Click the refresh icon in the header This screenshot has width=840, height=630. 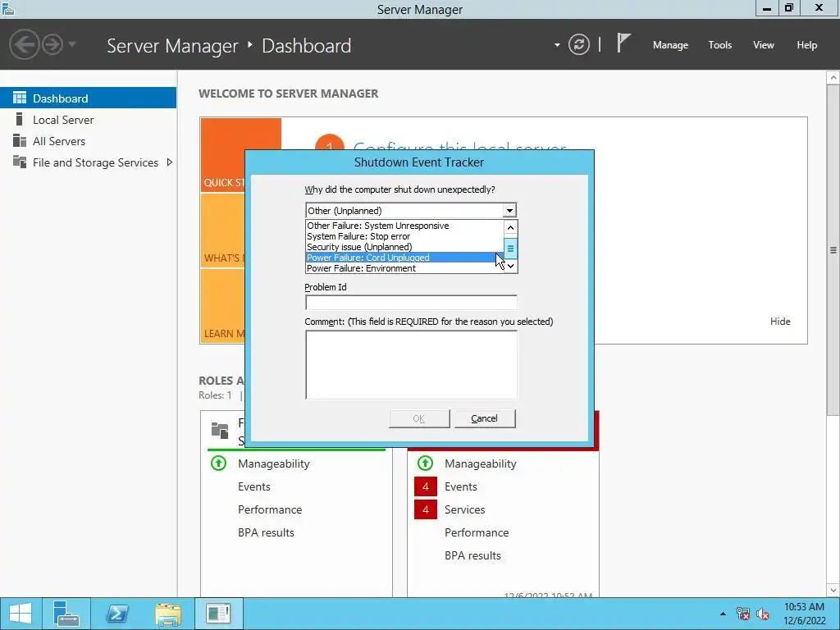coord(578,44)
